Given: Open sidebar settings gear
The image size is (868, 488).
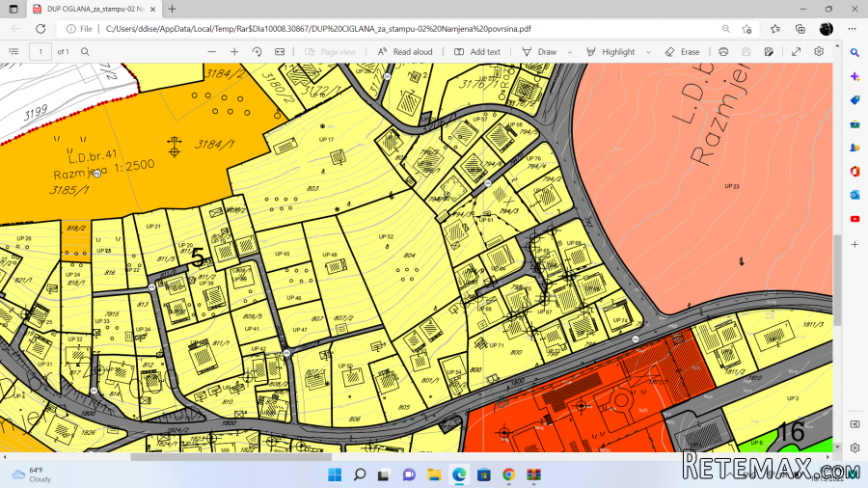Looking at the screenshot, I should (x=855, y=448).
